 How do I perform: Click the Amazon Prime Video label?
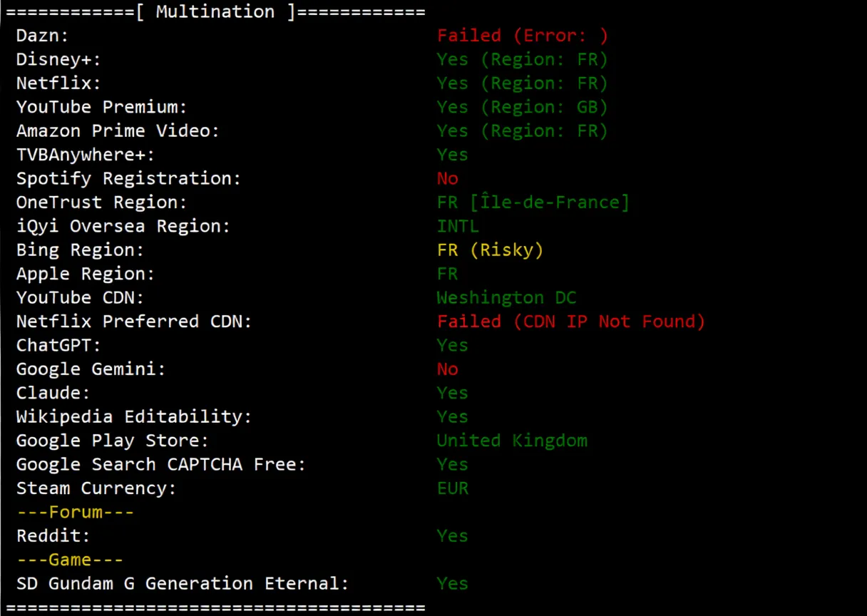[118, 131]
